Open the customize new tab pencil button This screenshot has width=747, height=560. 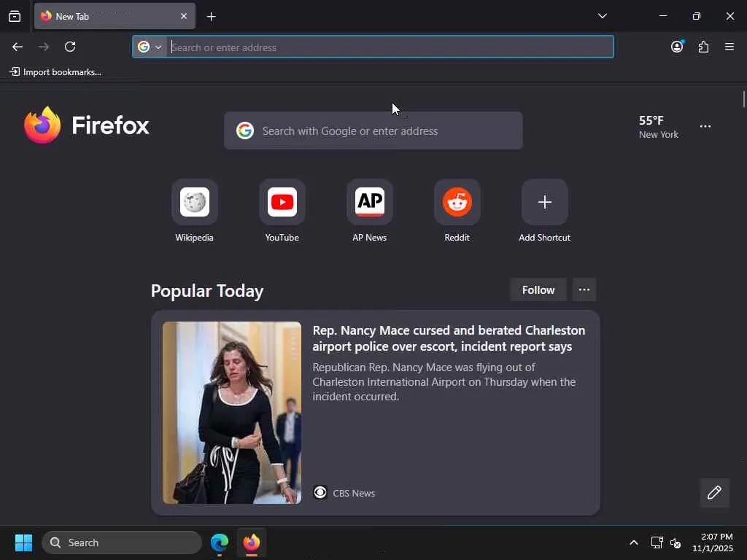714,492
